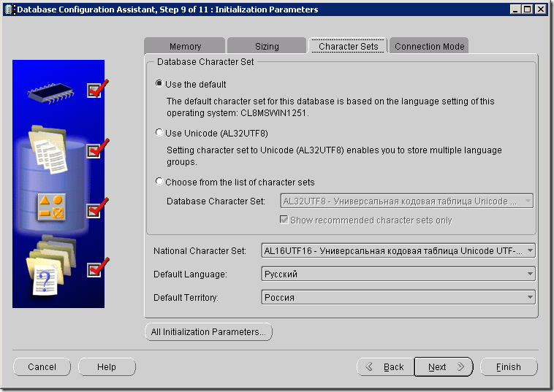This screenshot has width=554, height=392.
Task: Click the checkmark beside the memory chip
Action: (x=97, y=88)
